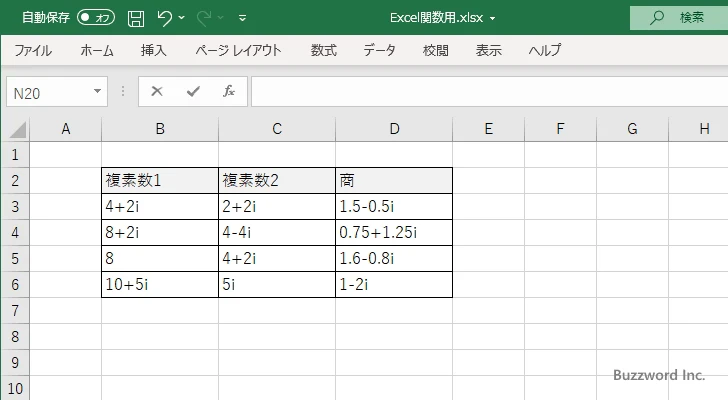This screenshot has width=728, height=400.
Task: Select column C header
Action: click(x=277, y=129)
